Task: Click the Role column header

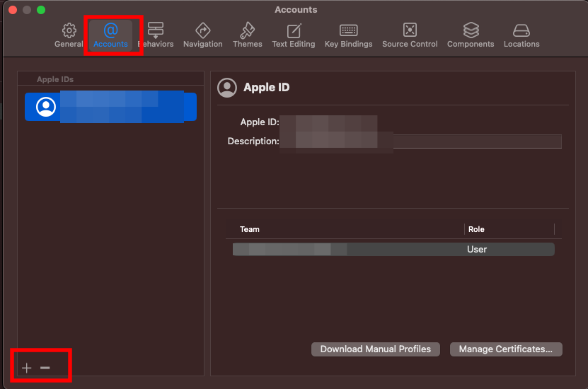Action: coord(476,229)
